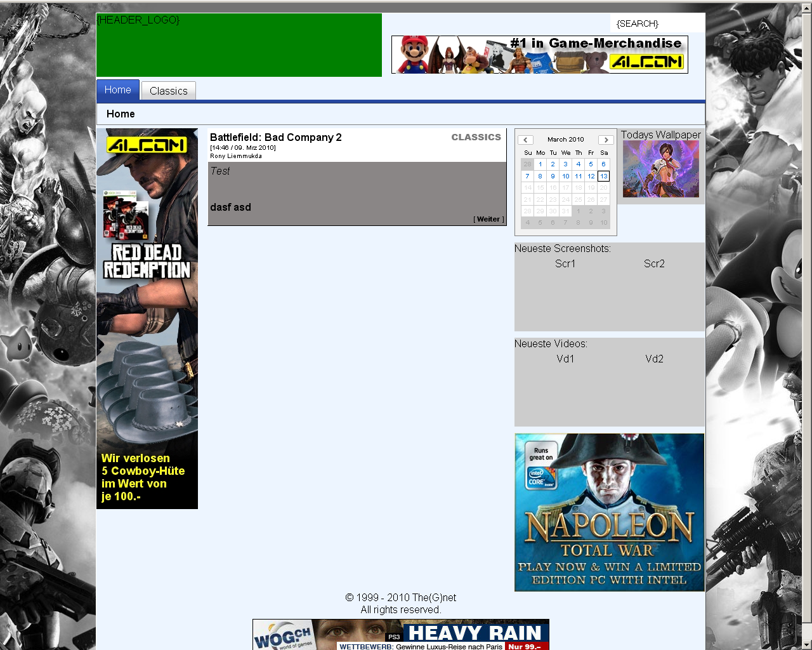Open the Vd1 video entry
Screen dimensions: 812x650
[565, 359]
